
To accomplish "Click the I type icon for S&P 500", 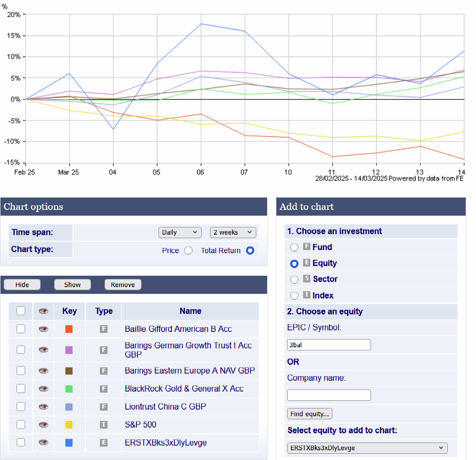I will (x=103, y=424).
